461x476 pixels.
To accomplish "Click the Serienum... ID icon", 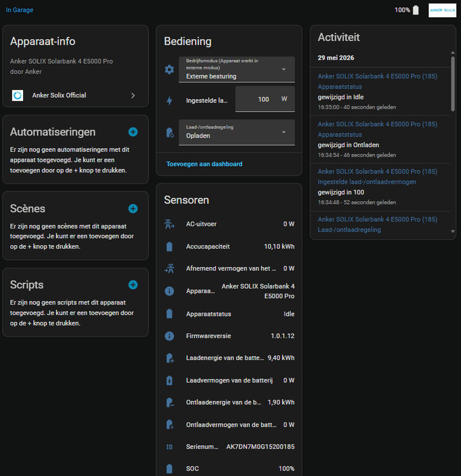I will click(170, 447).
